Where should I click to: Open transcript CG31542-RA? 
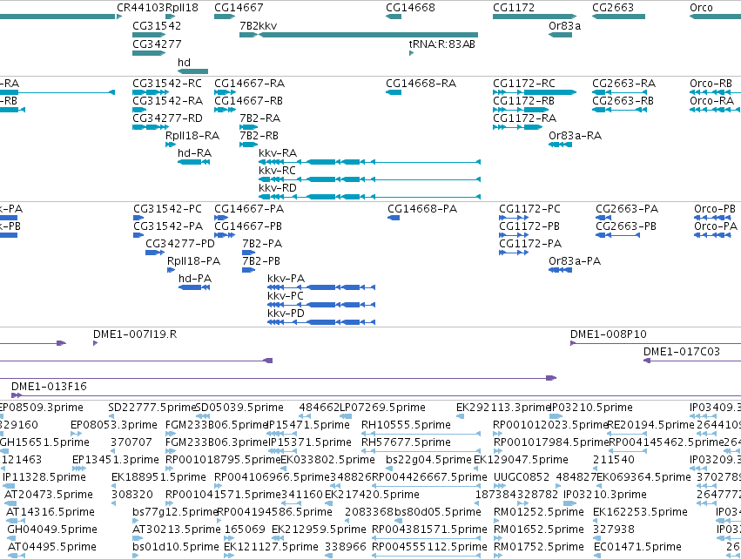point(167,101)
